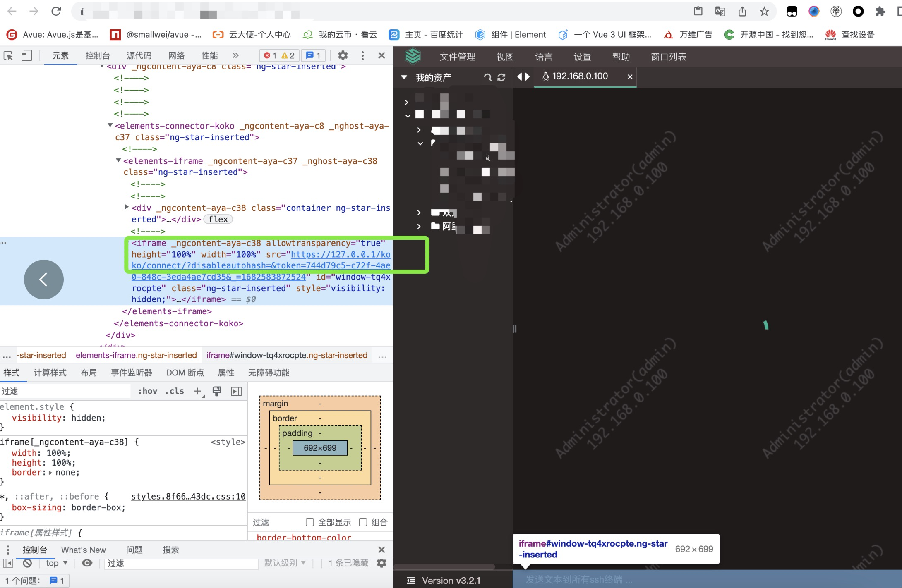Viewport: 902px width, 588px height.
Task: Click the 692×699 content box in box model
Action: [x=320, y=448]
